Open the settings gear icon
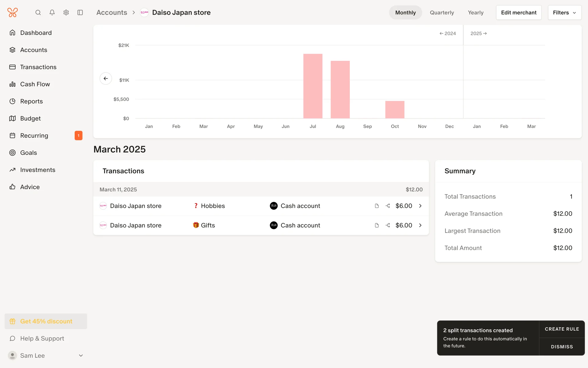The width and height of the screenshot is (588, 368). 66,13
